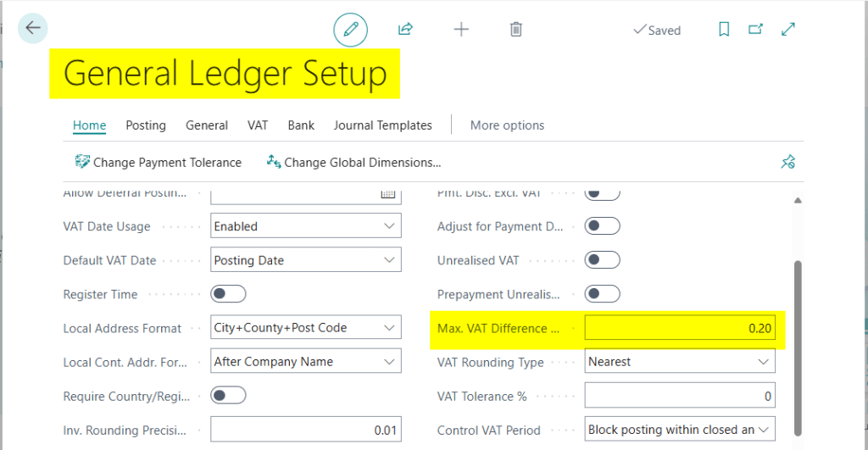Expand the VAT Rounding Type dropdown

[680, 362]
